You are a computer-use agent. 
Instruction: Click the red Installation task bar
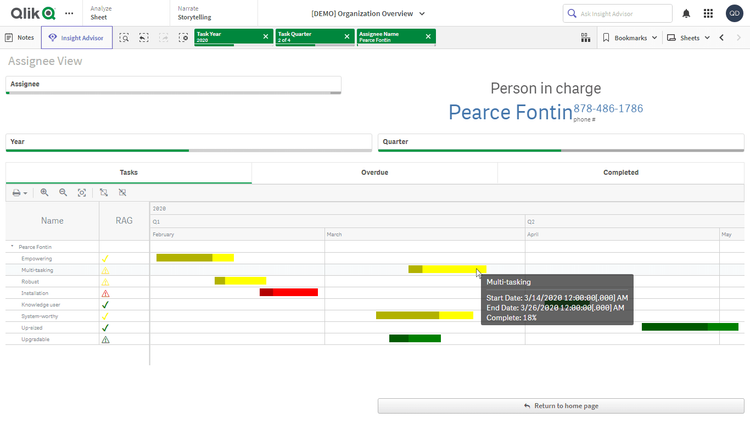289,292
